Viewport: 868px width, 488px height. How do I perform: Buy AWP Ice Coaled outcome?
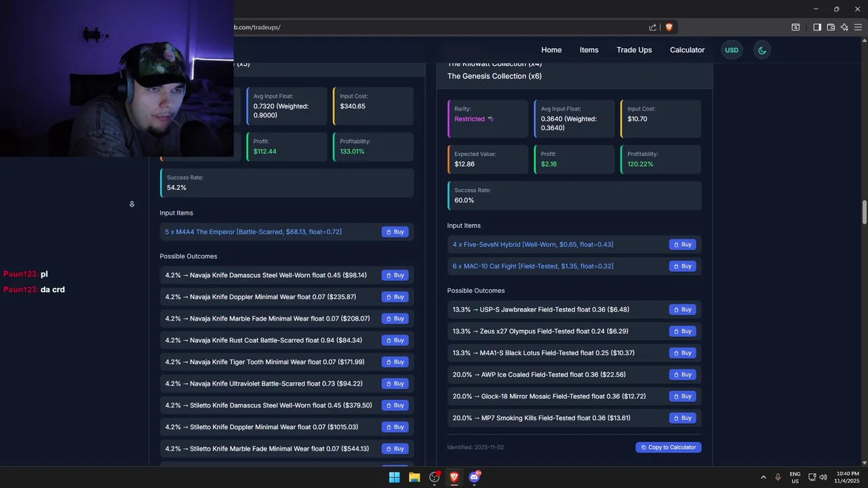tap(683, 375)
